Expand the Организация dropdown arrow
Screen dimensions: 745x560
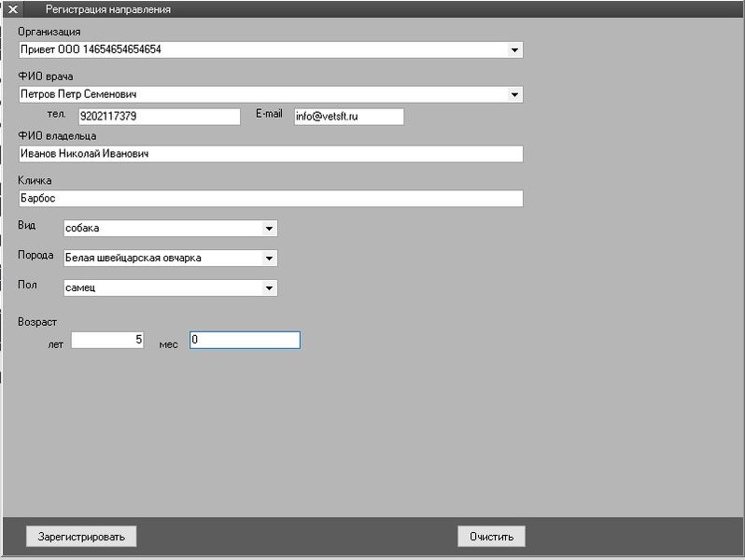click(514, 49)
